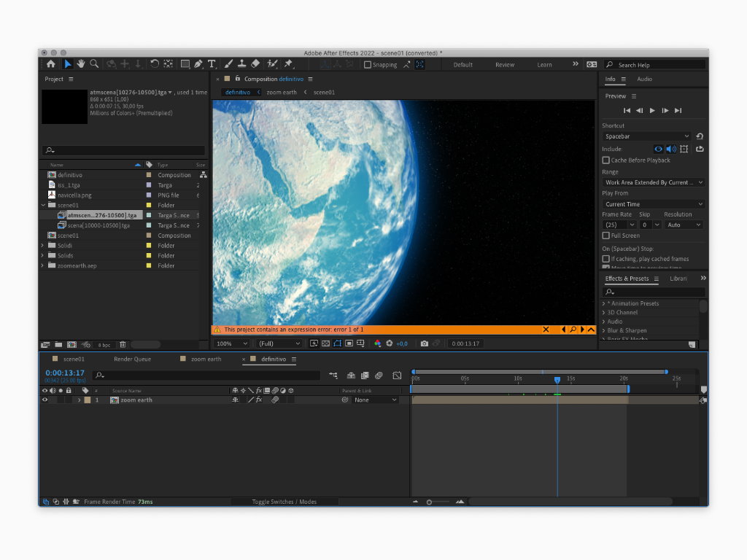Select the Zoom magnifier tool

click(94, 64)
